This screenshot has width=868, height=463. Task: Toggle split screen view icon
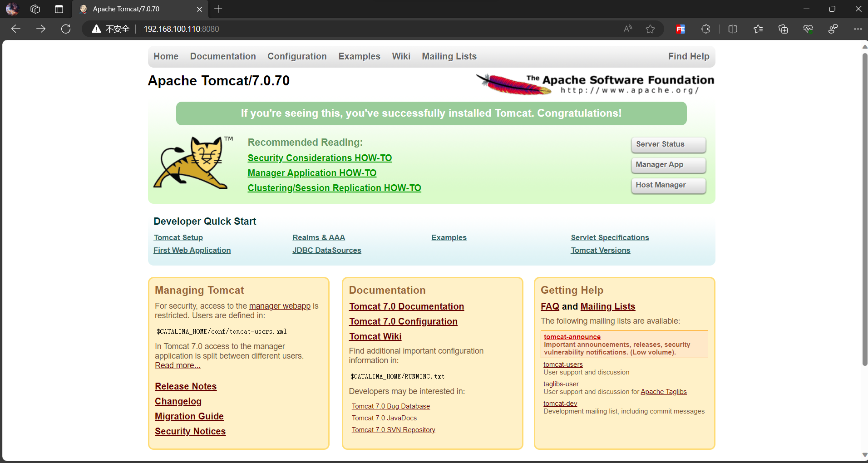click(733, 29)
